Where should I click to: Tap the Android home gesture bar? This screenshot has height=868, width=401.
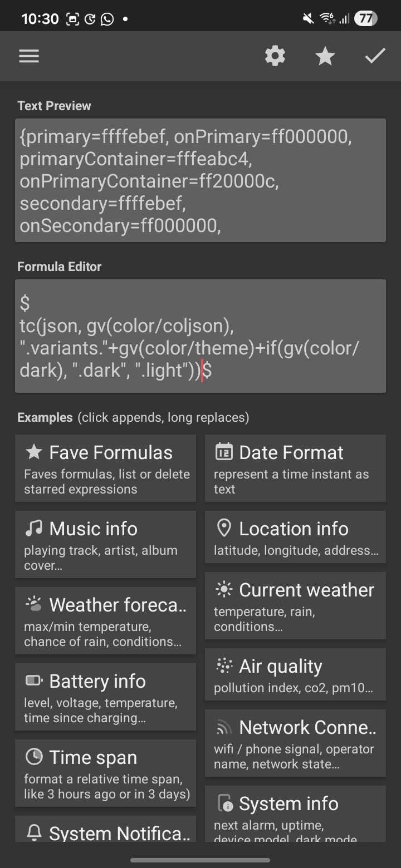(200, 860)
